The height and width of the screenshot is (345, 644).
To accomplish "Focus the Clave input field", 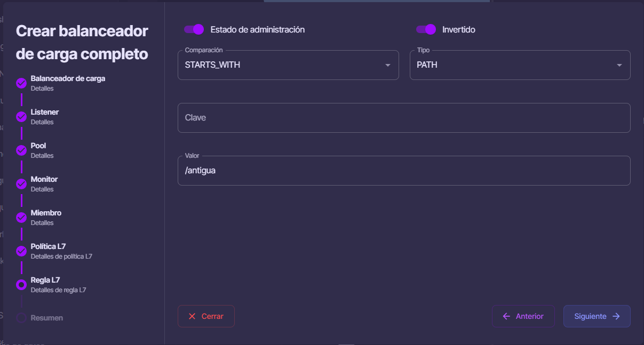I will coord(404,118).
